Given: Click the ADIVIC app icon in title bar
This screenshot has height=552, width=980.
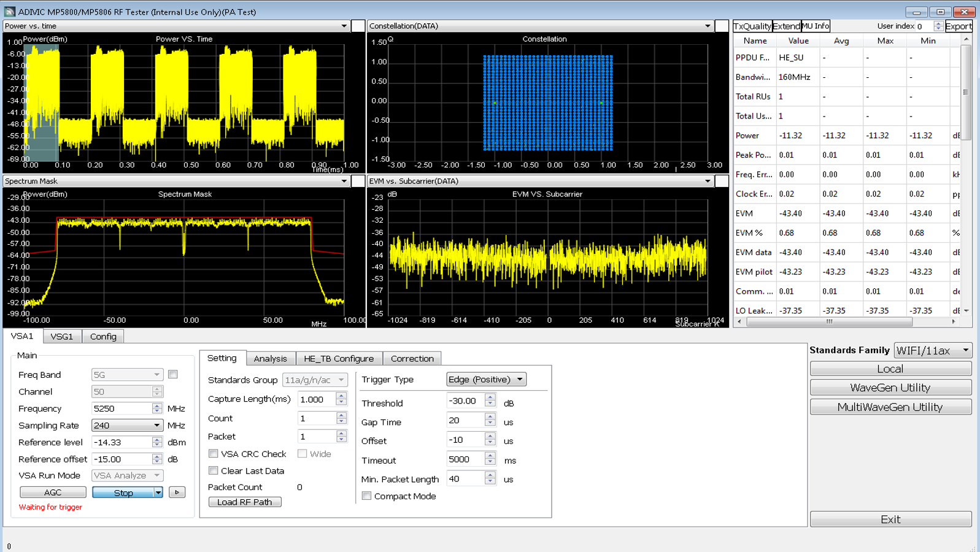Looking at the screenshot, I should (10, 12).
